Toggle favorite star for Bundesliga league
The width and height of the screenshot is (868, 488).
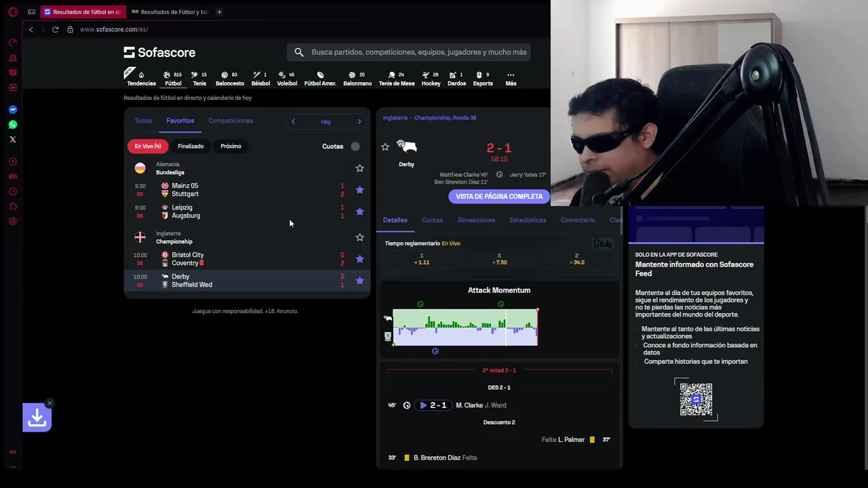[x=359, y=168]
